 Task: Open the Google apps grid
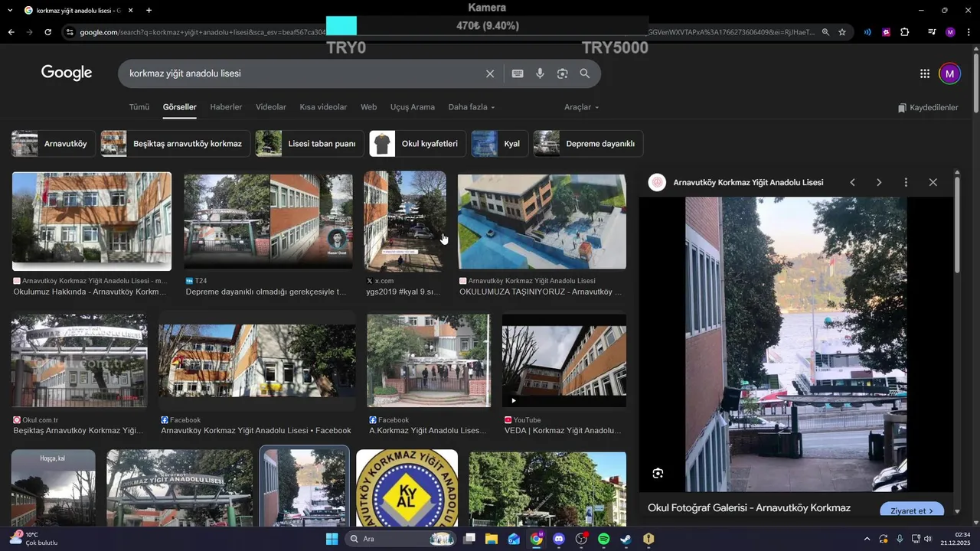925,73
